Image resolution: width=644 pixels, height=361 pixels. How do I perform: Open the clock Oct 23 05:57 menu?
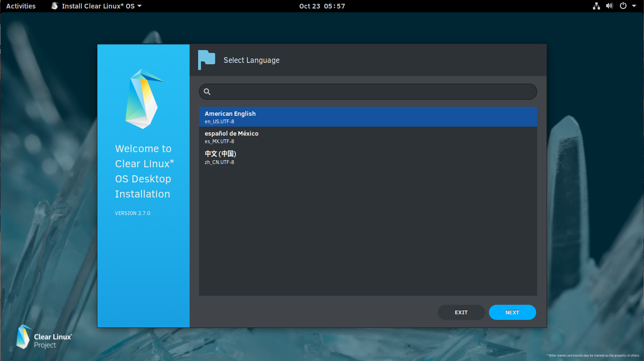[x=322, y=6]
